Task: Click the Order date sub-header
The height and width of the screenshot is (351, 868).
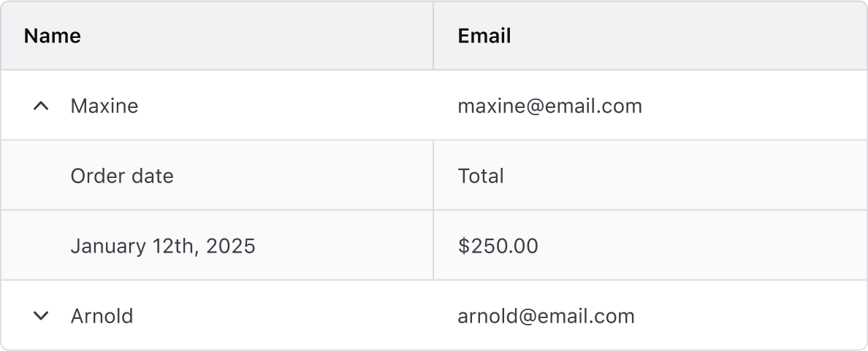Action: (x=122, y=176)
